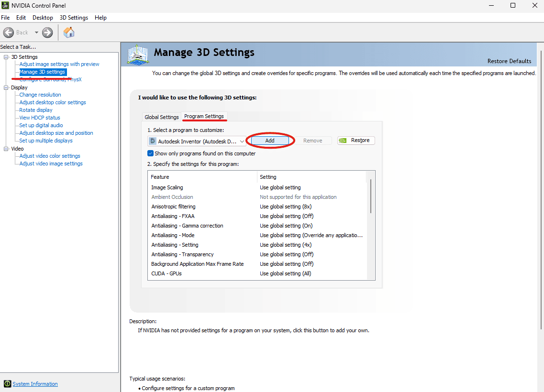The height and width of the screenshot is (392, 544).
Task: Collapse the 3D Settings tree node
Action: [6, 57]
